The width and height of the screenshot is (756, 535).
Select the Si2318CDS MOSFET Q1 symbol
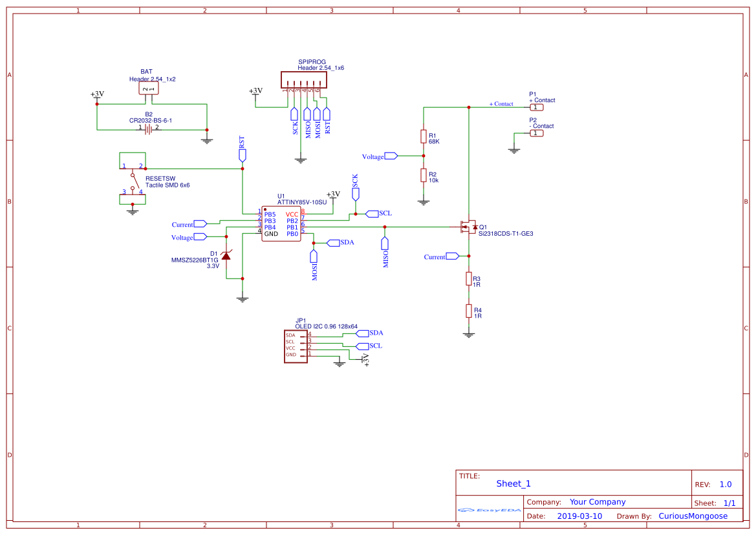click(x=469, y=228)
